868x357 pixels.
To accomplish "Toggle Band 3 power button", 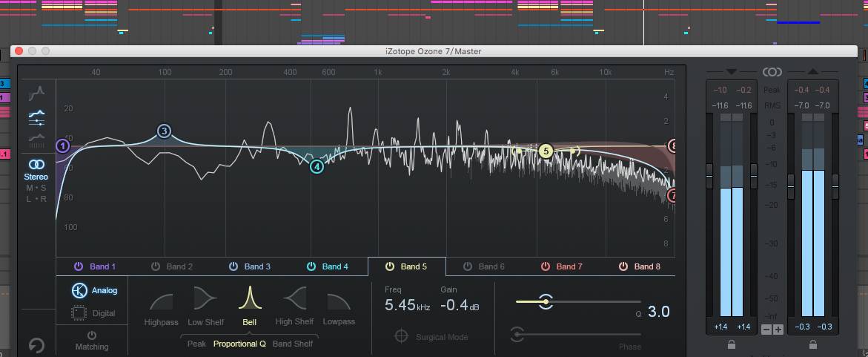I will (x=233, y=266).
